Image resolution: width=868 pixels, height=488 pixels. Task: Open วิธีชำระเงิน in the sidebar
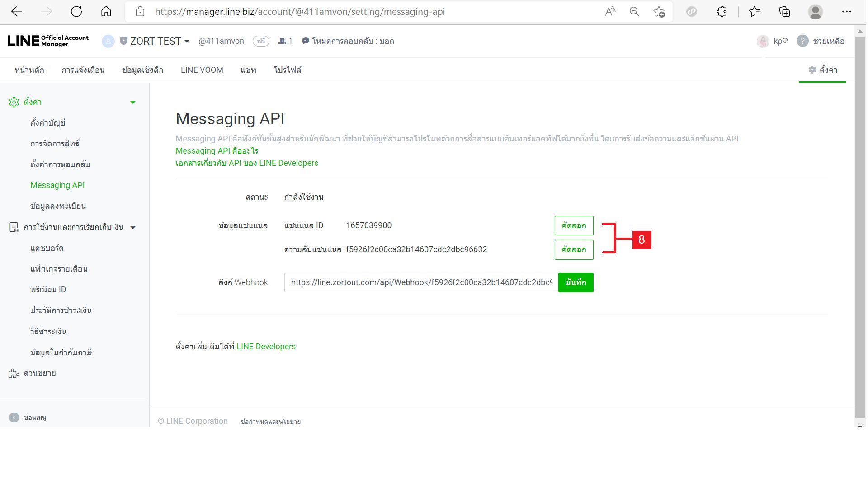coord(48,332)
